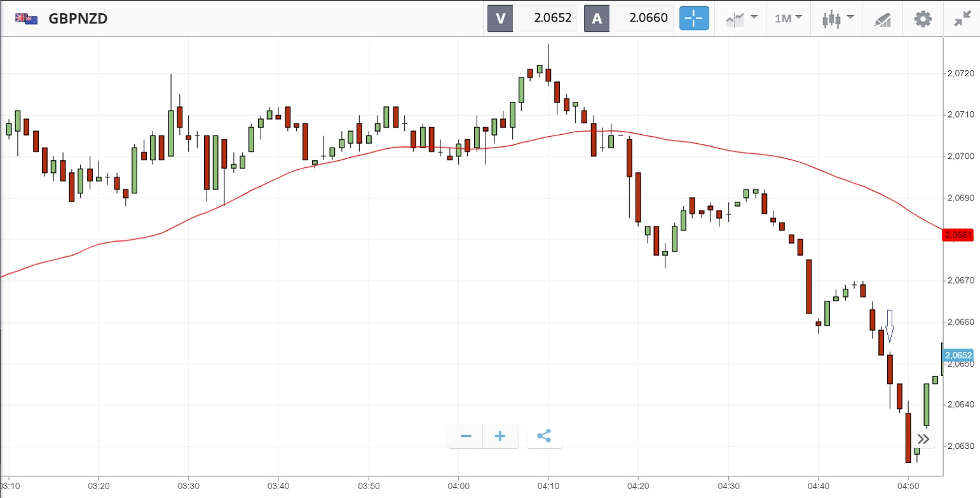Click the blue down arrow chart marker

coord(890,326)
